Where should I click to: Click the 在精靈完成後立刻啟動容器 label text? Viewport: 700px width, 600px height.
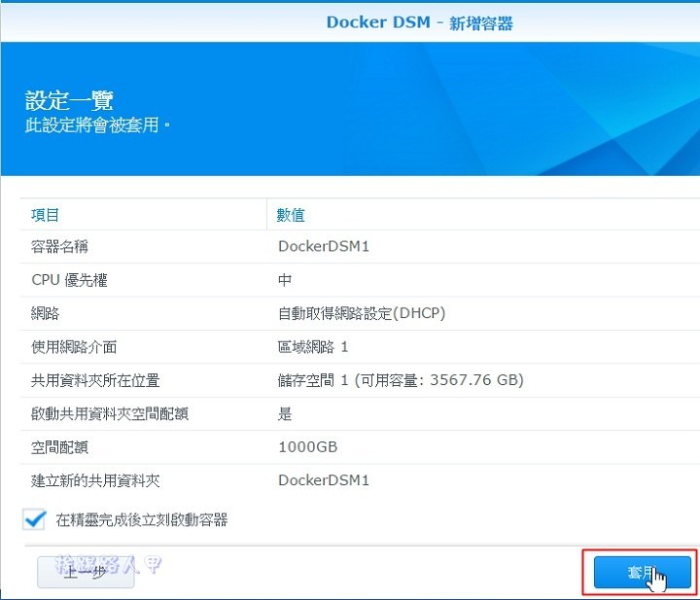click(x=140, y=520)
